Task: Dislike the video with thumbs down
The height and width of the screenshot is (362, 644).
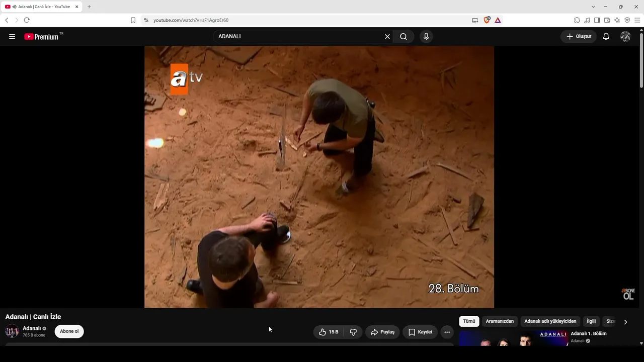Action: [x=353, y=332]
